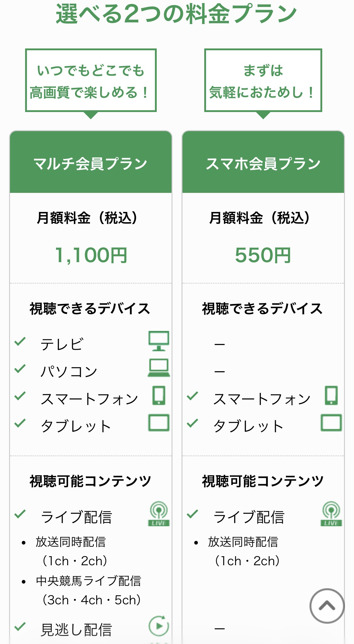Click the smartphone icon in Multi plan
This screenshot has width=354, height=644.
tap(159, 395)
